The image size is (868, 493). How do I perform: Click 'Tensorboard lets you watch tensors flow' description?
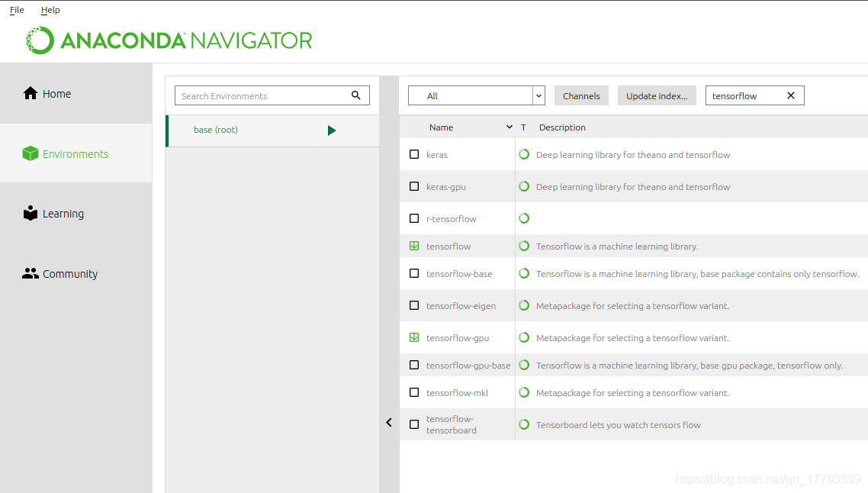click(619, 425)
